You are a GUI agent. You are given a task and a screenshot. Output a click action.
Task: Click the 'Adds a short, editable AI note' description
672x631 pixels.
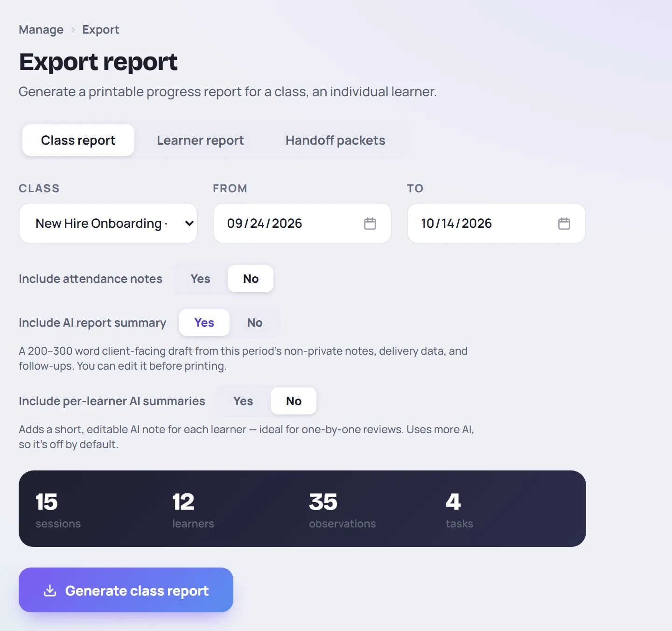point(246,437)
